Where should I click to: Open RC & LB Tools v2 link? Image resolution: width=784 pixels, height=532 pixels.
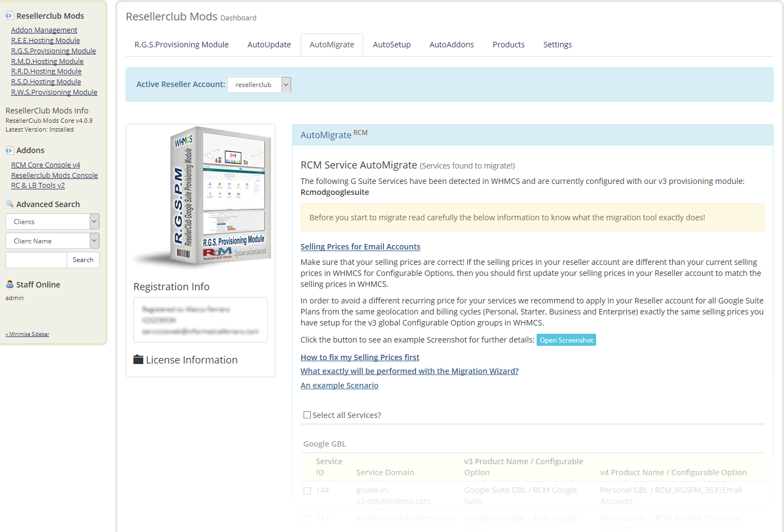click(38, 186)
